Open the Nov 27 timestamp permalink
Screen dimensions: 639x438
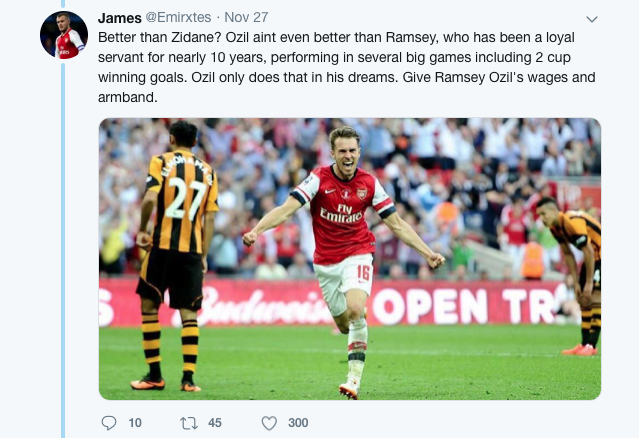(x=246, y=18)
